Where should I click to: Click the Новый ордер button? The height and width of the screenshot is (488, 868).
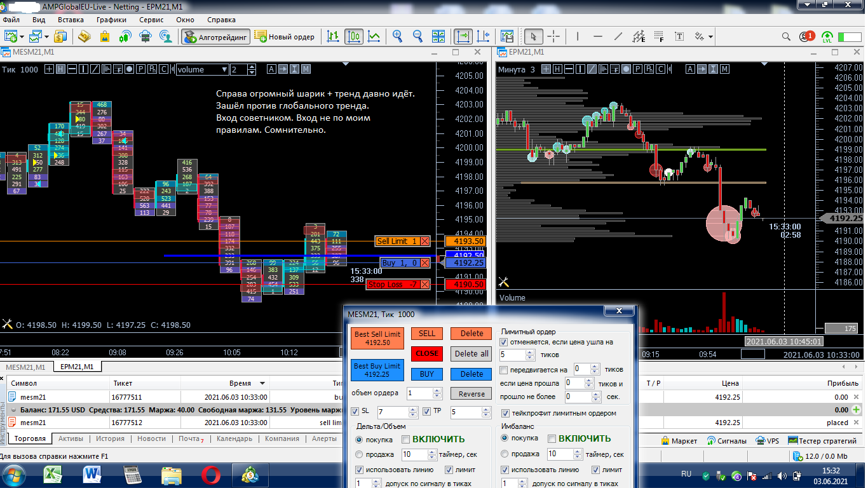click(x=285, y=36)
